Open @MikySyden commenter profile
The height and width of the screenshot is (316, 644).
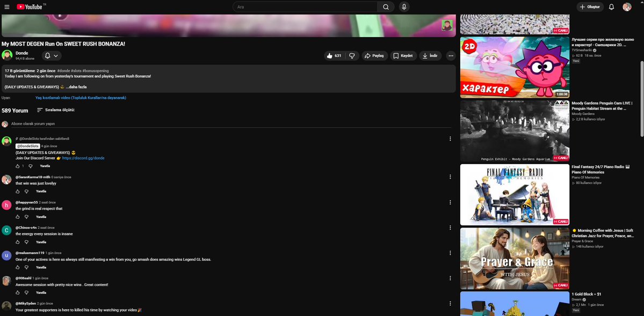pos(26,303)
